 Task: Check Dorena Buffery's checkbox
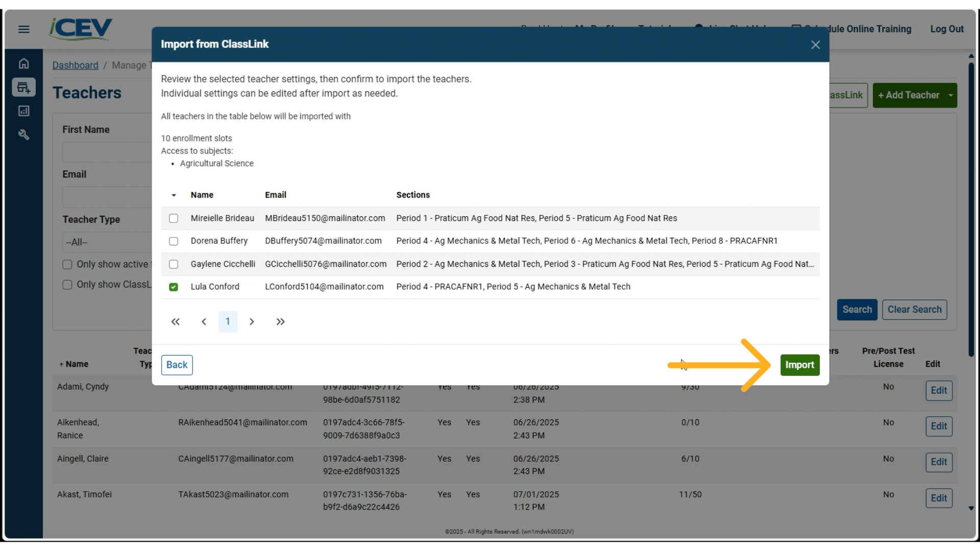pyautogui.click(x=174, y=241)
